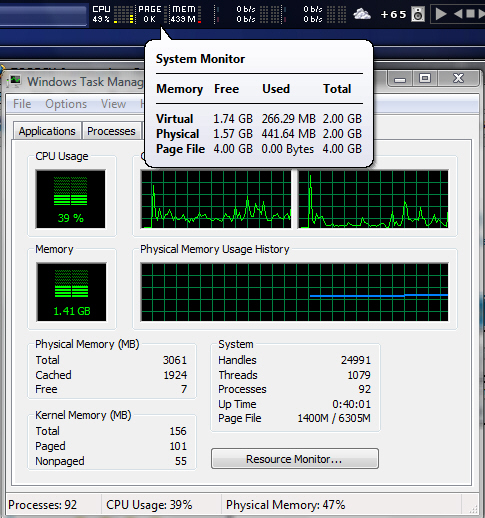Open the Options menu
Screen dimensions: 485x518
[x=66, y=104]
